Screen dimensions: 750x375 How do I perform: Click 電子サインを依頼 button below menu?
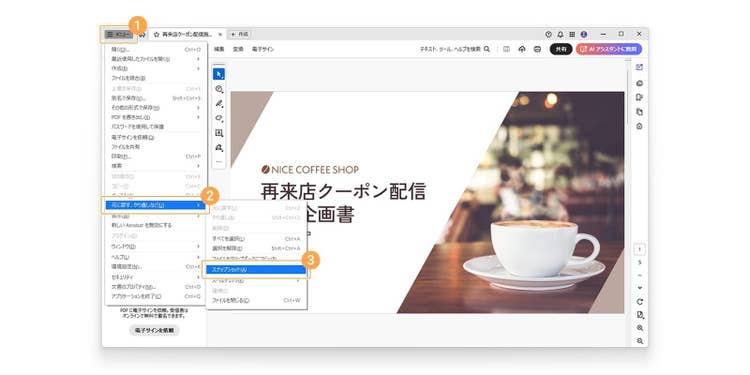click(x=154, y=330)
